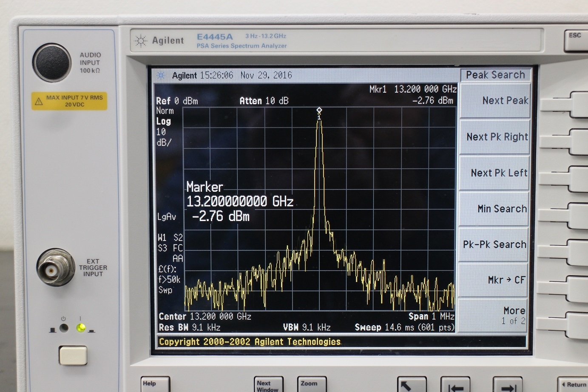Screen dimensions: 588x392
Task: Click the large 13.200000000 GHz marker readout
Action: [x=240, y=201]
